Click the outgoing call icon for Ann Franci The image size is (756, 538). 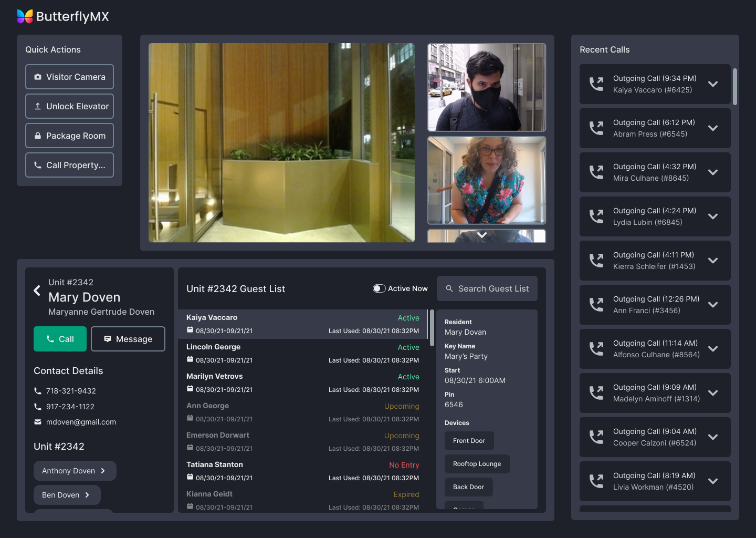click(596, 305)
